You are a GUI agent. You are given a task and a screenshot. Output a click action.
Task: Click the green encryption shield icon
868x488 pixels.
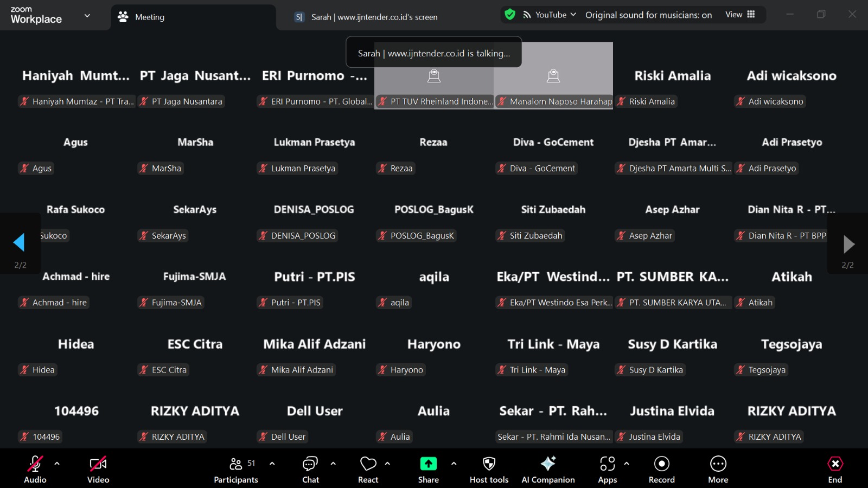[x=510, y=15]
